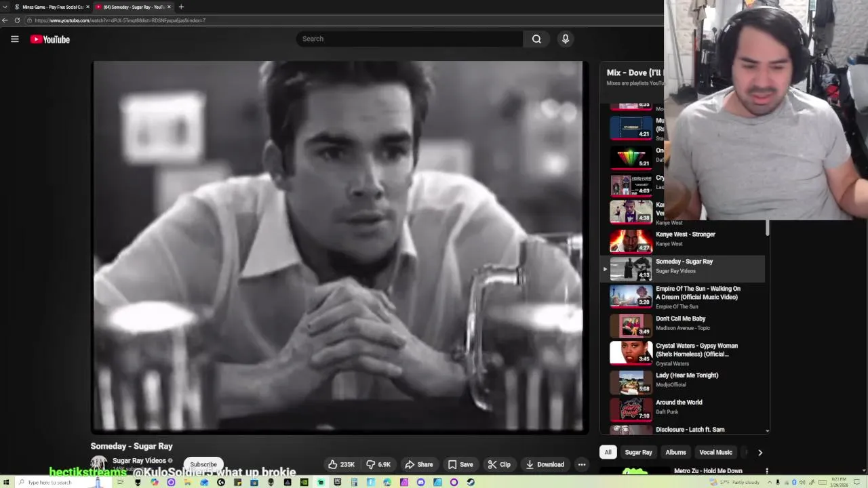Select the Sugar Ray filter chip

click(638, 452)
